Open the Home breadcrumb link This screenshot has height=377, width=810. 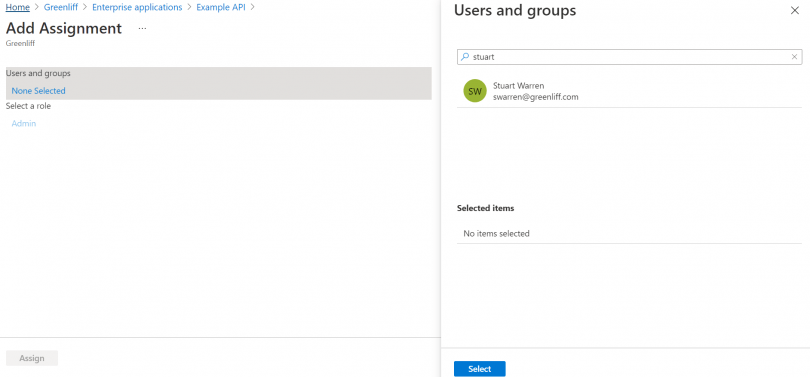click(18, 7)
